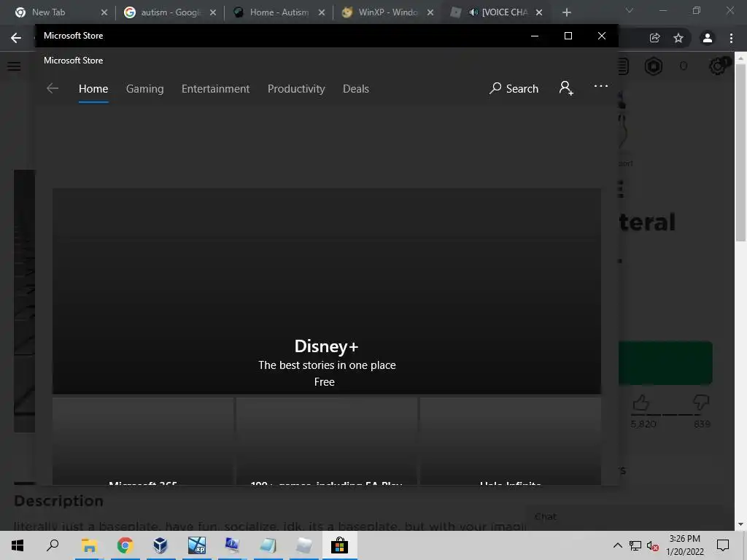
Task: Open the Windows notification center
Action: (x=723, y=545)
